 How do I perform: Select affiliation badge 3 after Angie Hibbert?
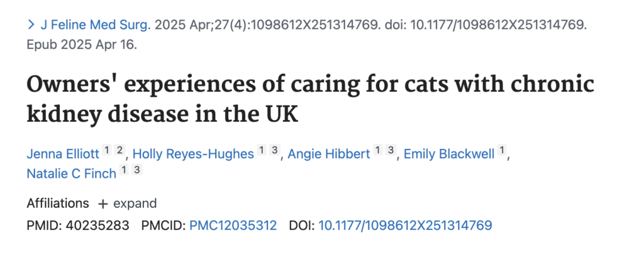[x=390, y=151]
